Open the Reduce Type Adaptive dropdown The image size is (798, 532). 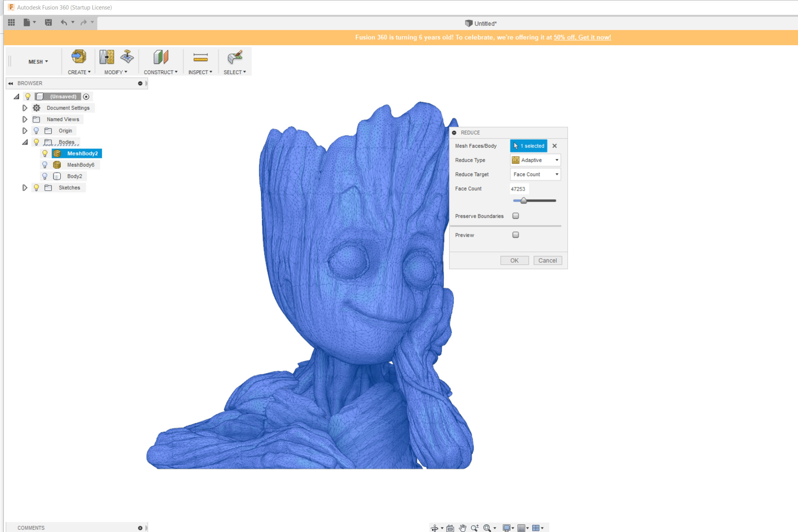pyautogui.click(x=535, y=160)
